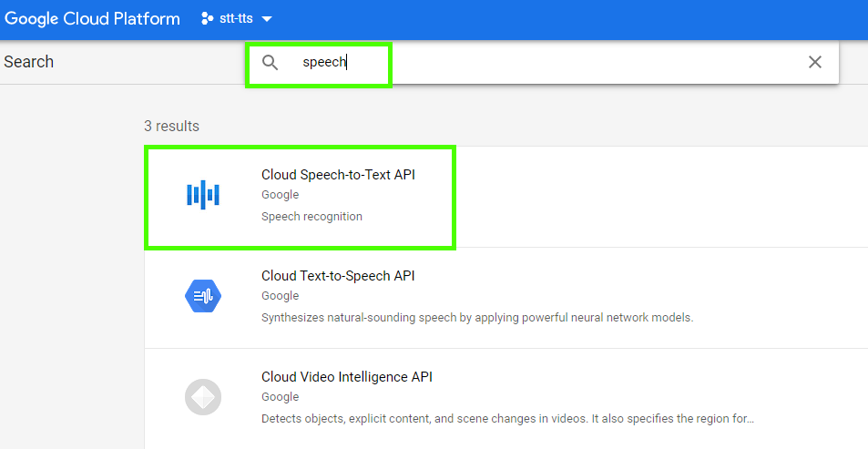The width and height of the screenshot is (868, 449).
Task: Click the search magnifier icon
Action: tap(270, 63)
